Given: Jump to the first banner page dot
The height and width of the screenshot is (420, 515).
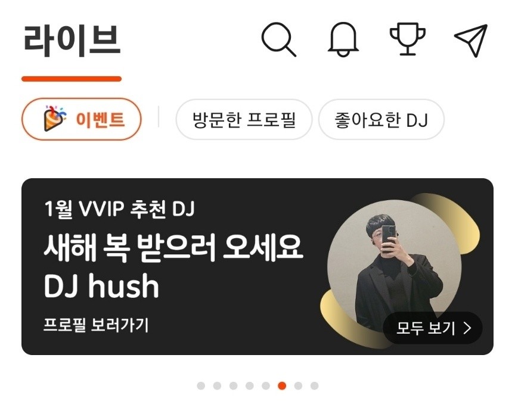Looking at the screenshot, I should point(201,385).
